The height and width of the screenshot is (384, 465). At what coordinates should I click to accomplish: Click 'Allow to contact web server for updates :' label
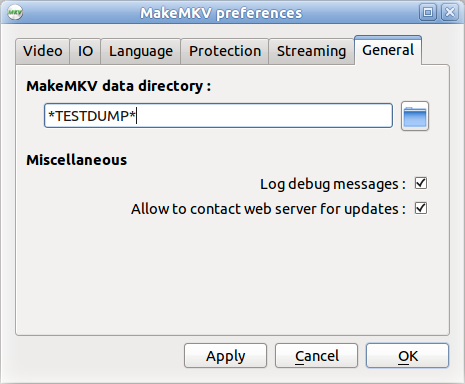[268, 209]
